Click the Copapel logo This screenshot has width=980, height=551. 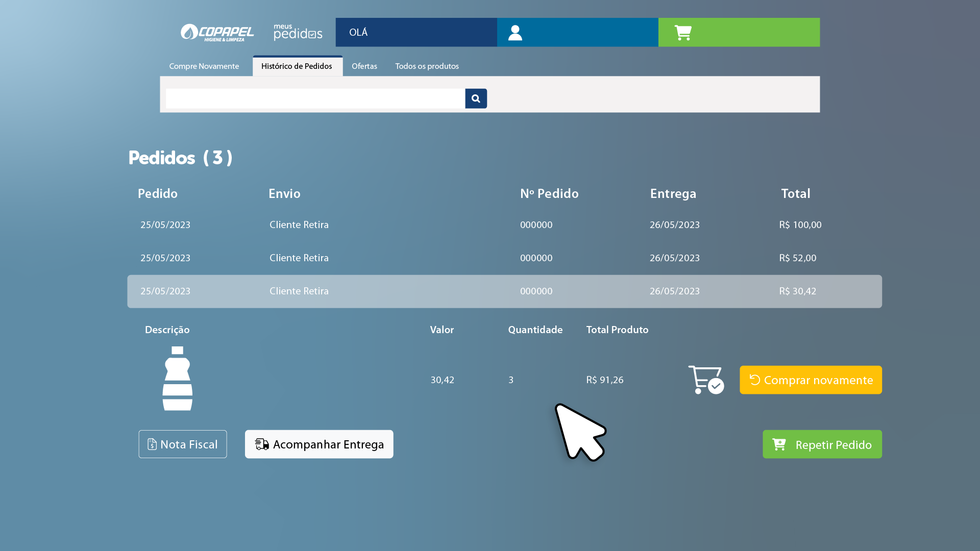(217, 33)
